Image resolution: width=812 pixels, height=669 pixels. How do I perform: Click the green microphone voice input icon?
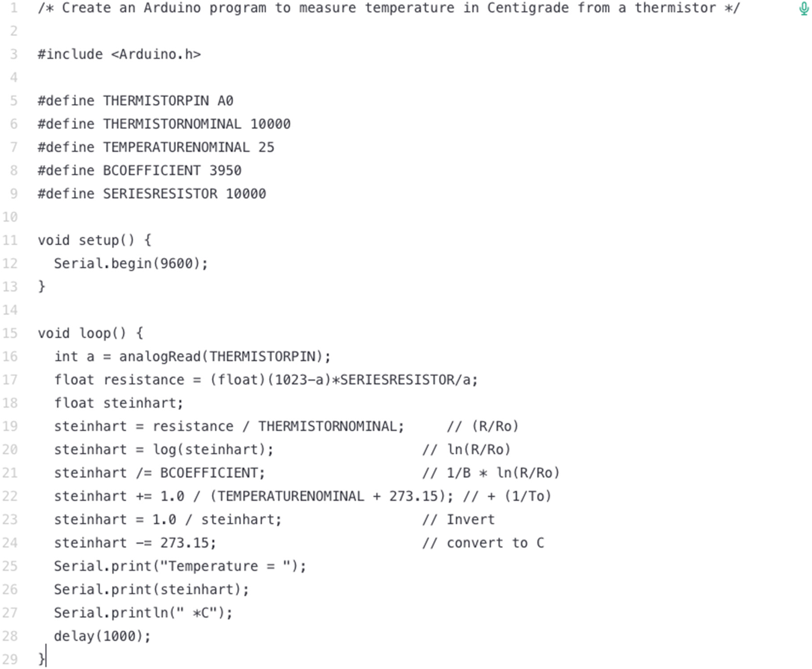pyautogui.click(x=804, y=8)
